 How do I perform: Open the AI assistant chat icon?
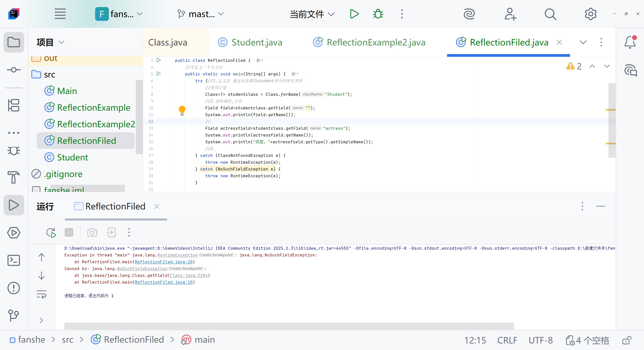click(x=630, y=70)
